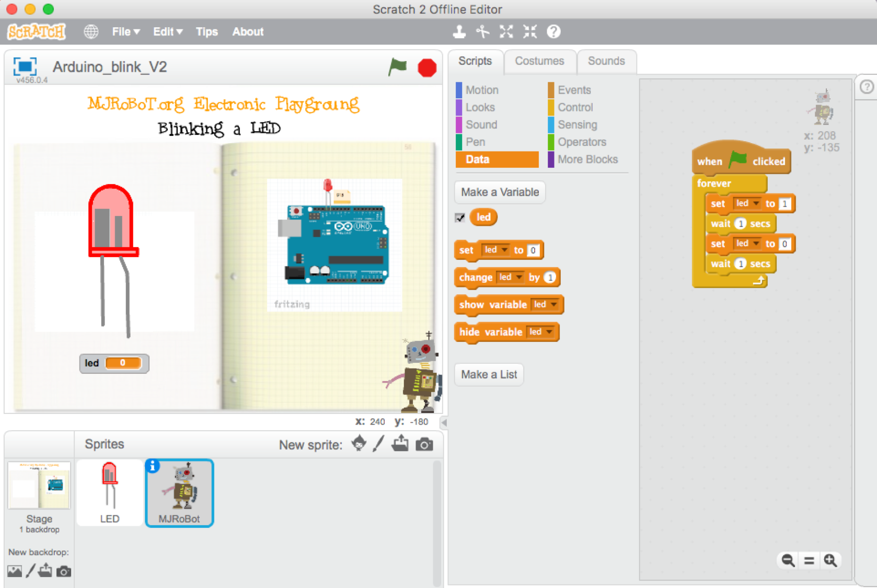Open help panel question mark at right edge

867,87
